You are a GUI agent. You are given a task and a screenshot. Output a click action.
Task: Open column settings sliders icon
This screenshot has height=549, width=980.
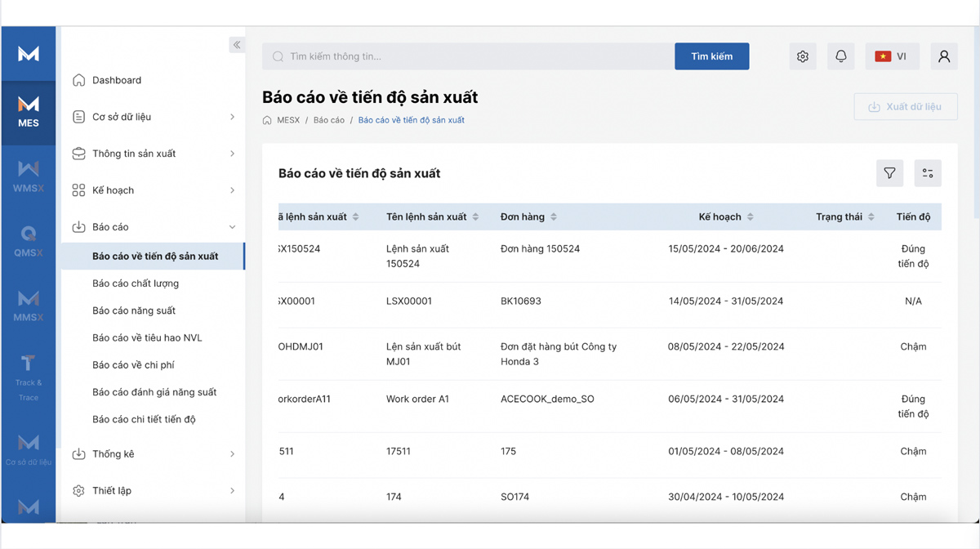coord(928,173)
